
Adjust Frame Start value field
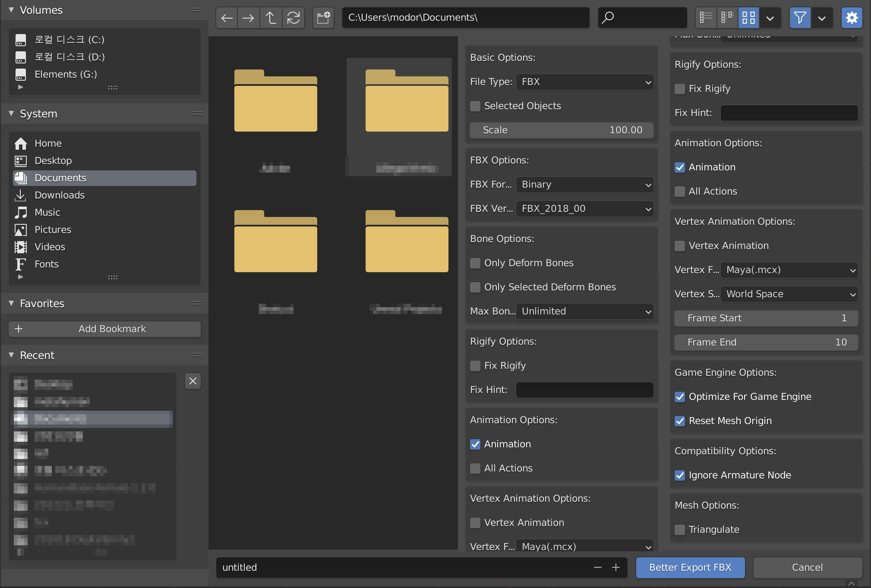(x=766, y=318)
